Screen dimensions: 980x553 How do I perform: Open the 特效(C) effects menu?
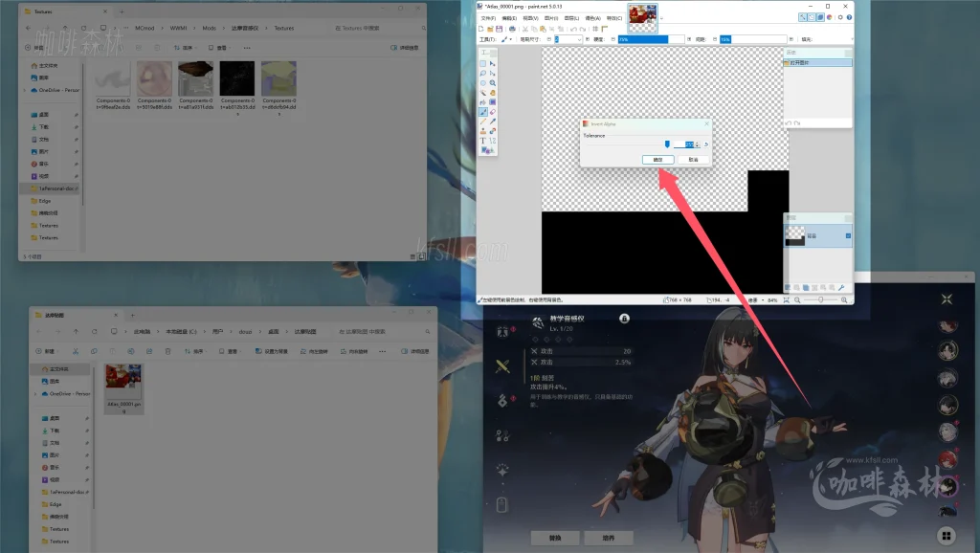[x=613, y=17]
